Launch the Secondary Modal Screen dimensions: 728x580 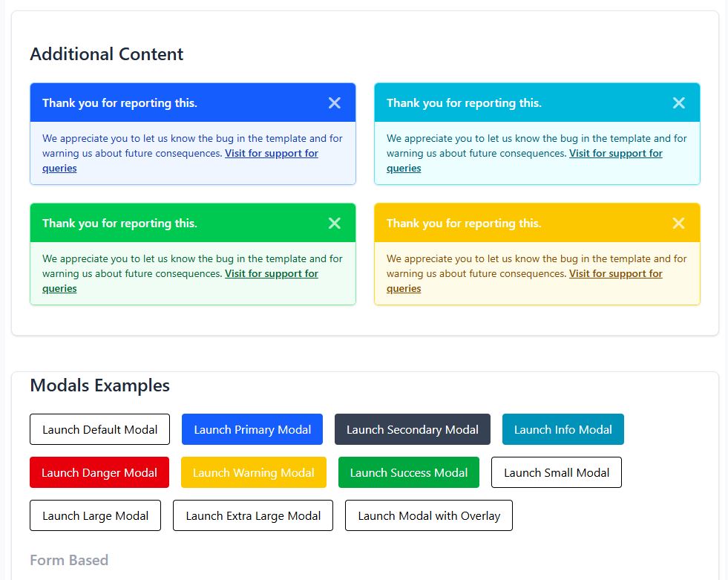tap(413, 429)
